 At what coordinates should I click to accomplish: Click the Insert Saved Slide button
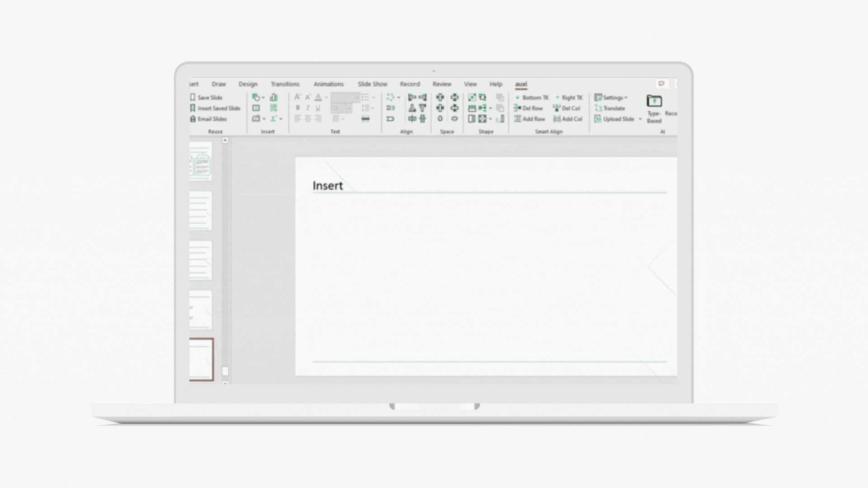pos(215,108)
